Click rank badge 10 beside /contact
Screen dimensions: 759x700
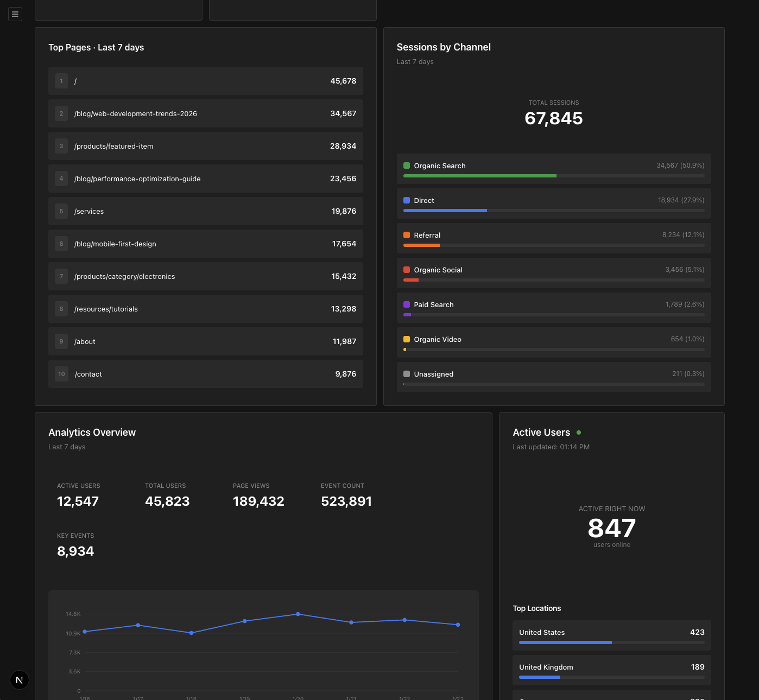pyautogui.click(x=61, y=374)
